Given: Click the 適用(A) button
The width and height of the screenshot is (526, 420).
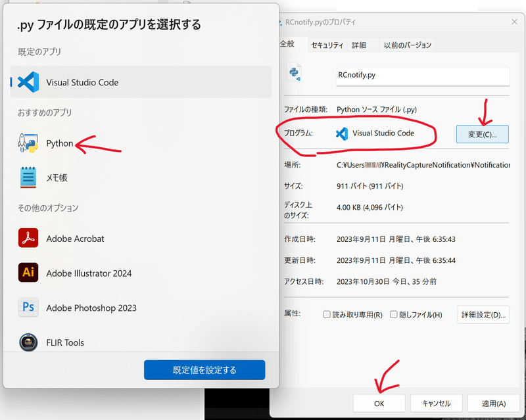Looking at the screenshot, I should [494, 404].
